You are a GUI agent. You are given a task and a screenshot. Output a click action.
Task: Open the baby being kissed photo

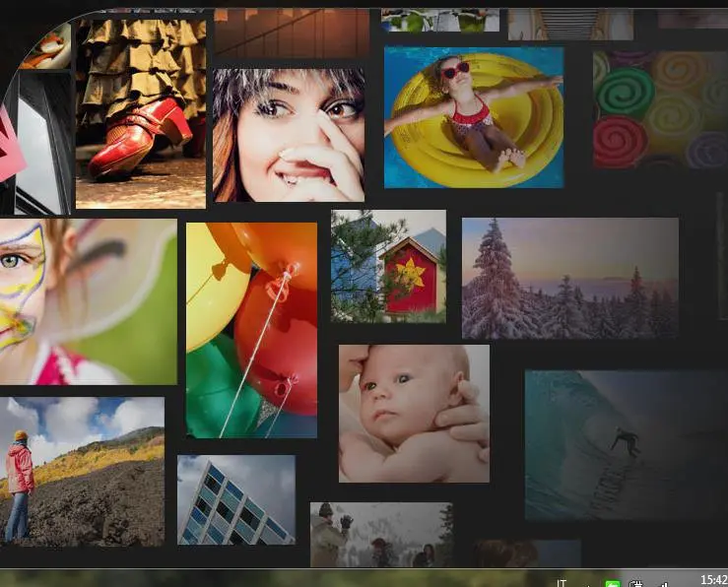click(x=414, y=414)
